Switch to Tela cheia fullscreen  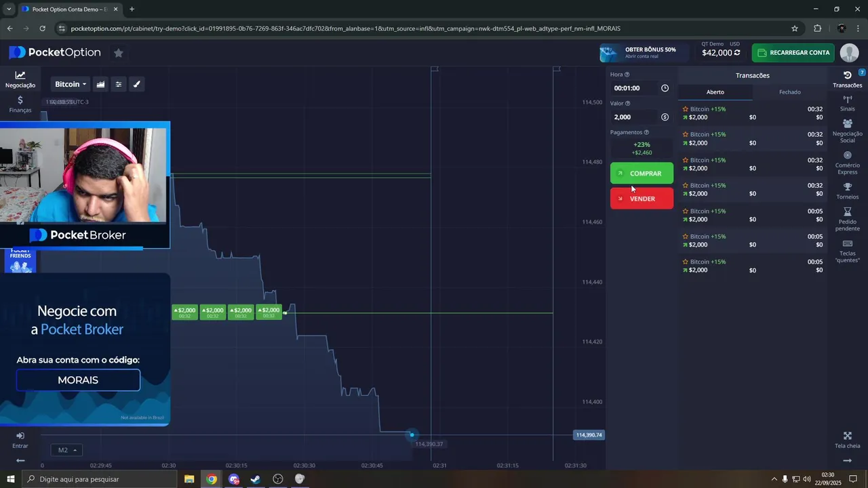(847, 440)
